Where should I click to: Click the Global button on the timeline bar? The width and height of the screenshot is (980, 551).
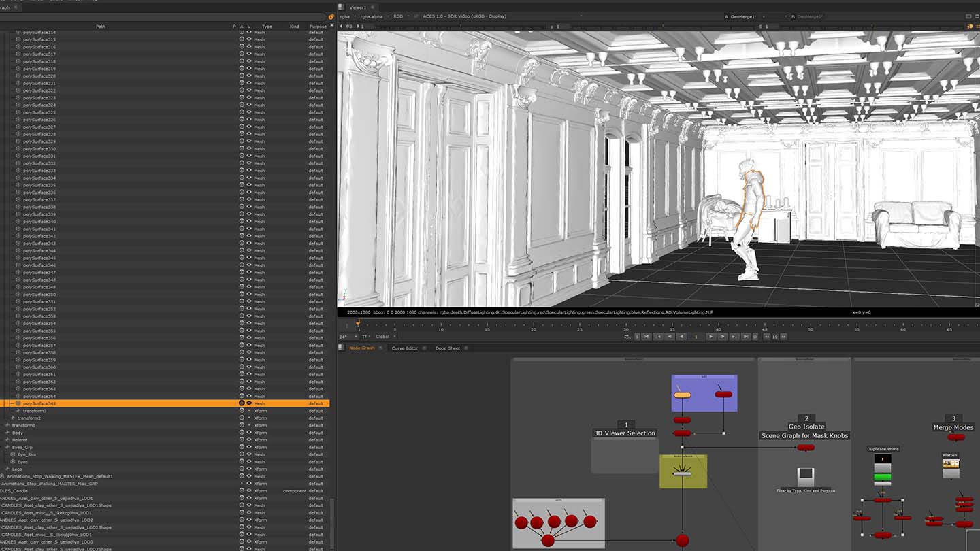pyautogui.click(x=383, y=336)
